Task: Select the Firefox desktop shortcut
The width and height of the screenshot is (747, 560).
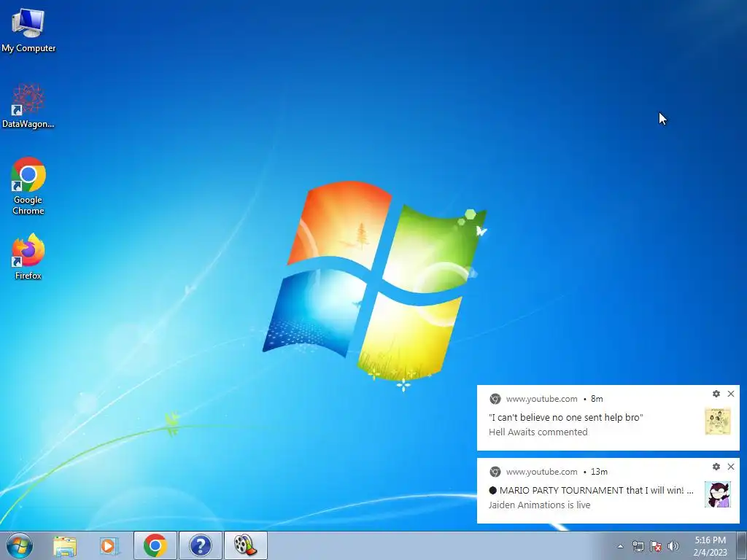Action: (x=28, y=256)
